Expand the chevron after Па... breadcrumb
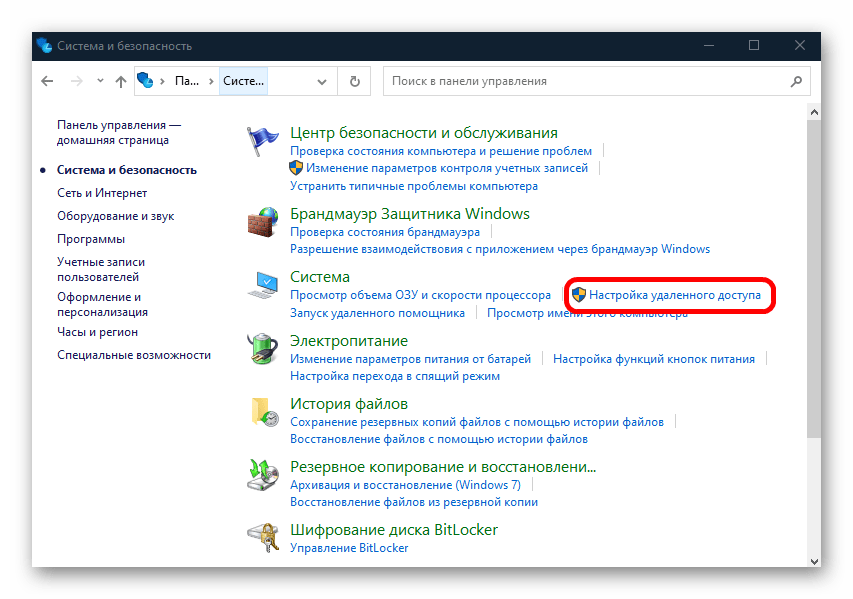The height and width of the screenshot is (599, 853). [211, 82]
